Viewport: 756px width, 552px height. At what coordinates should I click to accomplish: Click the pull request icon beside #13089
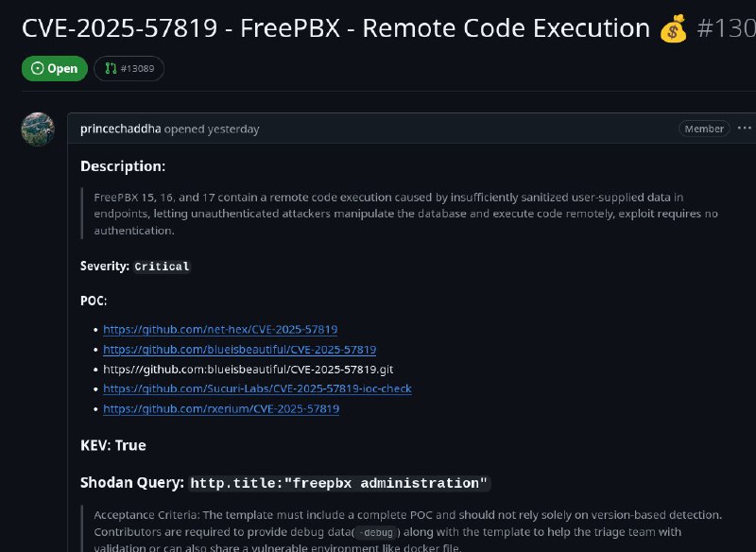111,68
